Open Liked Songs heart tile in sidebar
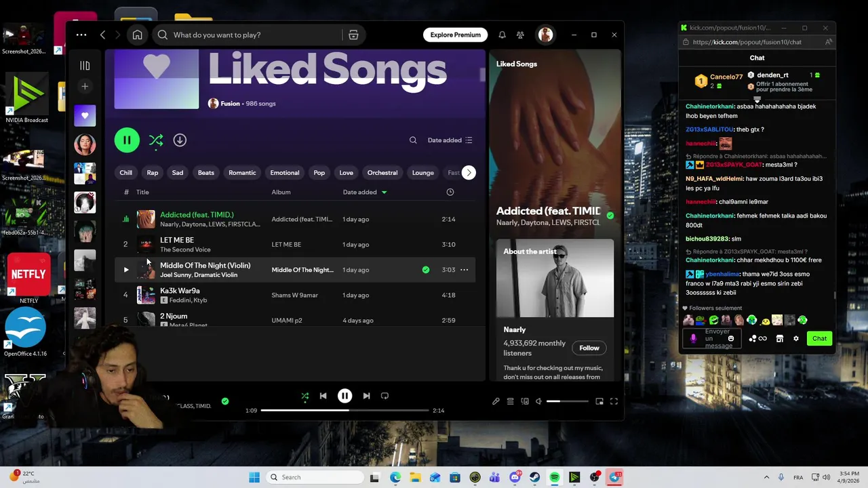868x488 pixels. 85,115
